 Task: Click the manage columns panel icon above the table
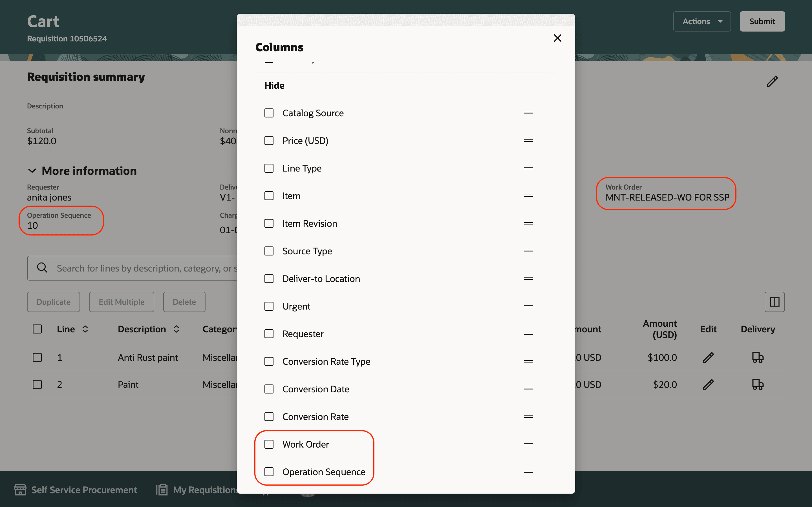[775, 302]
